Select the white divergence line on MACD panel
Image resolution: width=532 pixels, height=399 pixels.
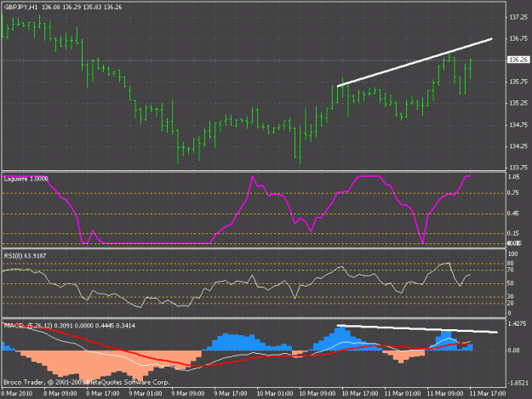(417, 329)
